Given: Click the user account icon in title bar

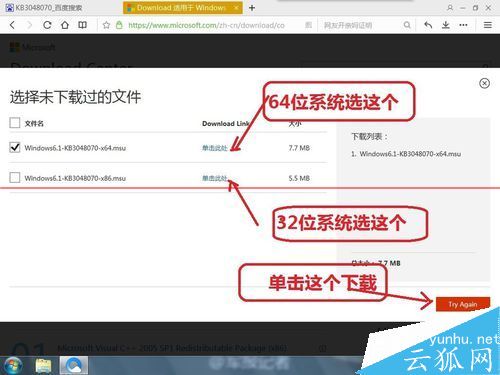Looking at the screenshot, I should [x=450, y=8].
